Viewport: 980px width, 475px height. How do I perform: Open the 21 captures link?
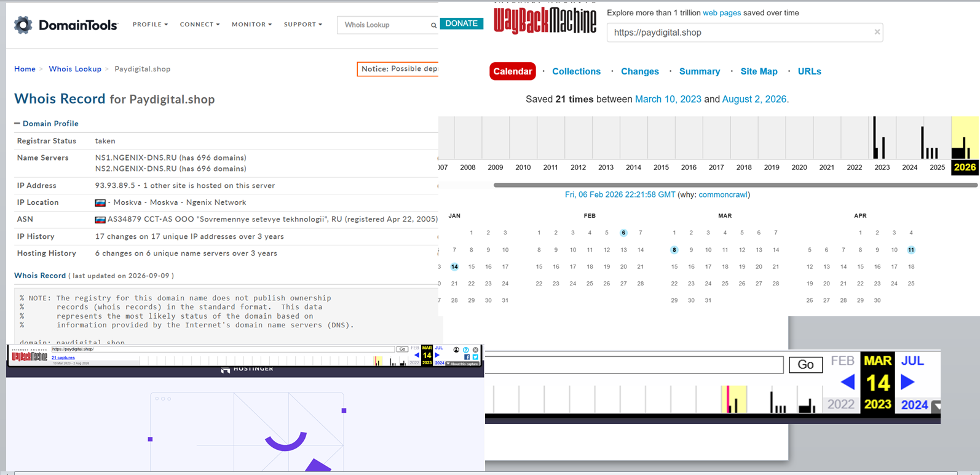pos(63,357)
